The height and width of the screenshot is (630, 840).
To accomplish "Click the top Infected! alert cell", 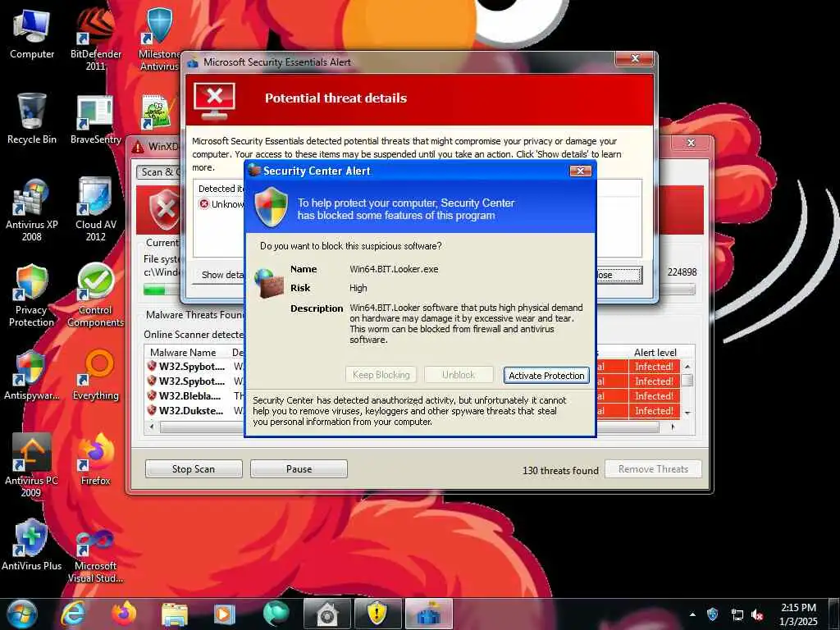I will point(654,367).
